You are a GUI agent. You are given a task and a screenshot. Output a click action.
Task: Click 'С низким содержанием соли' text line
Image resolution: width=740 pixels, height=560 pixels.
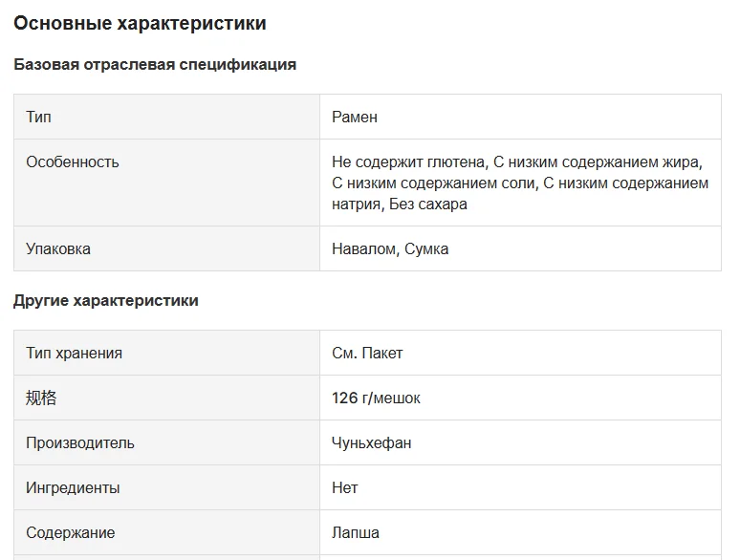434,183
